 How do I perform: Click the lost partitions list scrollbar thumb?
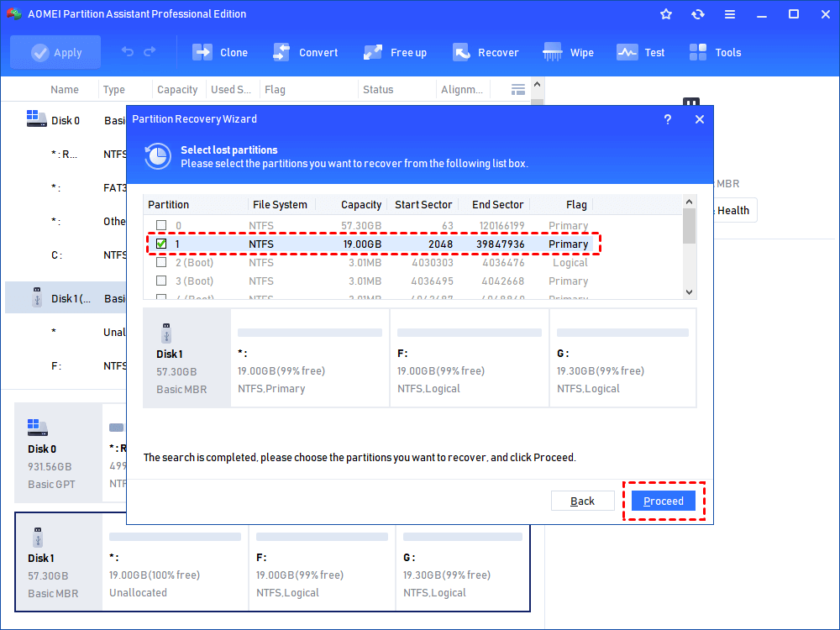tap(689, 226)
